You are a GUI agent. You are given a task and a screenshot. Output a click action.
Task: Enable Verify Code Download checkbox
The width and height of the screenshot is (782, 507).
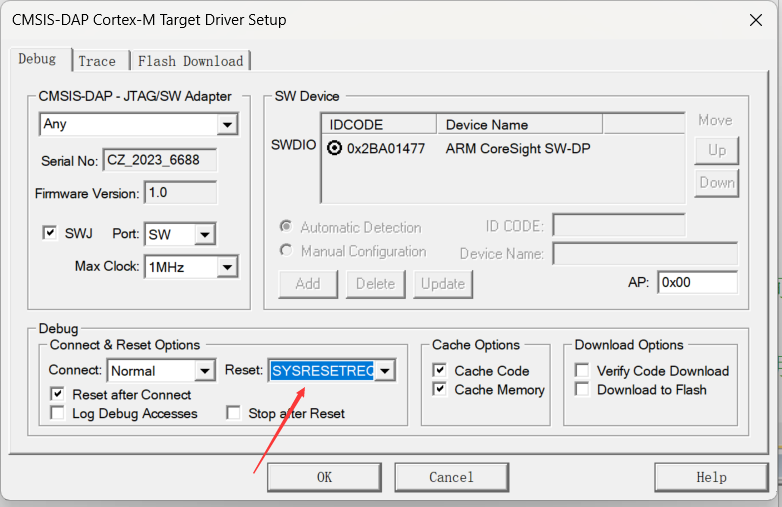point(582,370)
